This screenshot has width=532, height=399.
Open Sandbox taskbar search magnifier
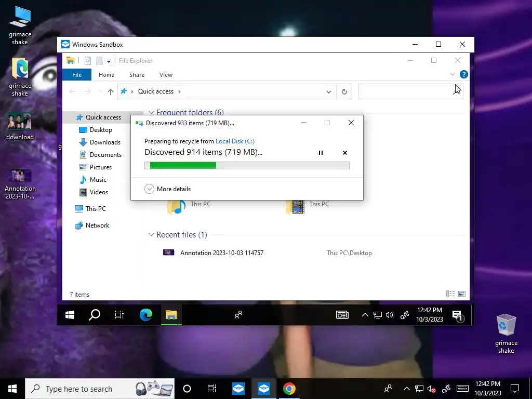point(95,315)
